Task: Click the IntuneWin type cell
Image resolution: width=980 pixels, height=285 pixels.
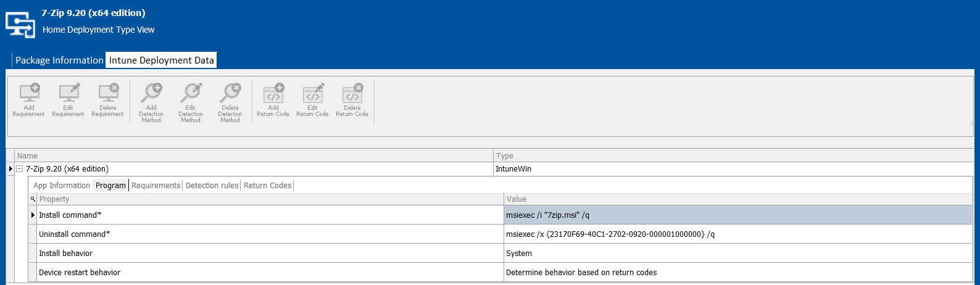Action: (733, 168)
